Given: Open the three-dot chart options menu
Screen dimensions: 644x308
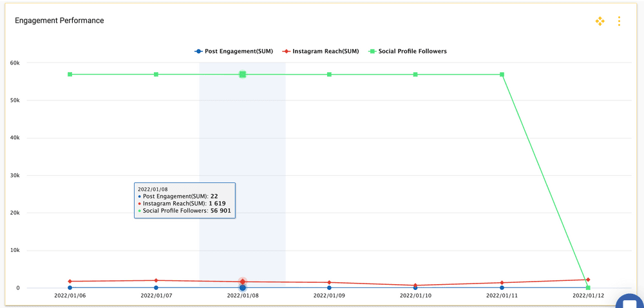Looking at the screenshot, I should click(619, 21).
